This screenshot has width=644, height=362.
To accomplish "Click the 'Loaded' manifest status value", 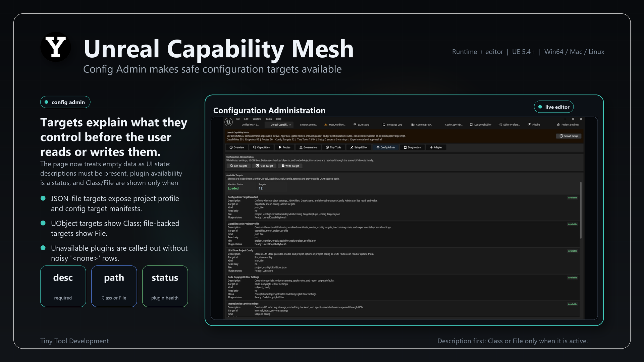I will pos(233,188).
